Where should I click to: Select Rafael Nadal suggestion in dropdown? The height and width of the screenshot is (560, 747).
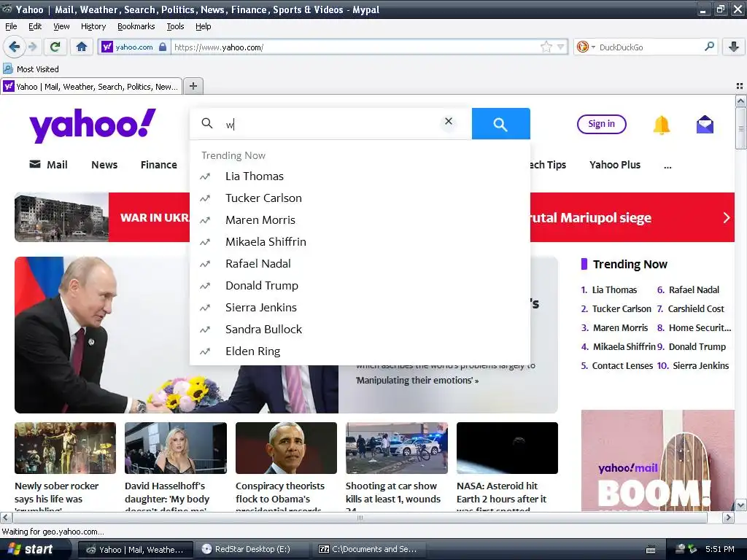pyautogui.click(x=360, y=264)
